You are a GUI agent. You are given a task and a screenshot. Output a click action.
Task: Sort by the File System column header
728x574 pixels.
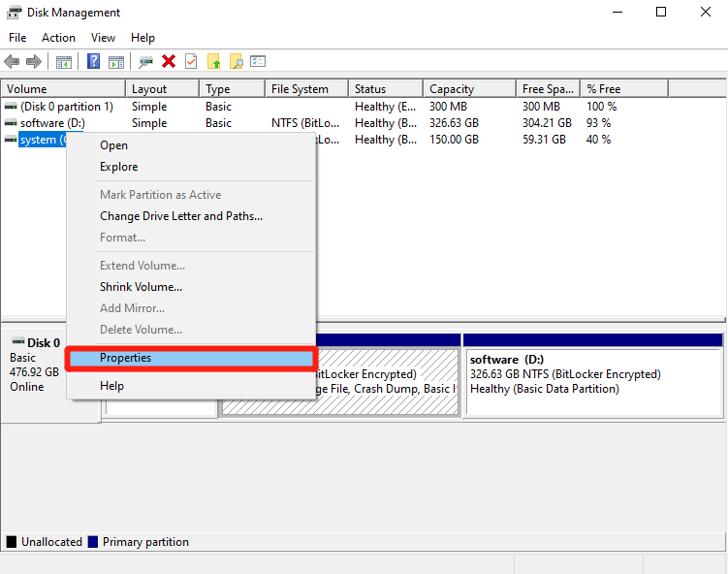(300, 89)
